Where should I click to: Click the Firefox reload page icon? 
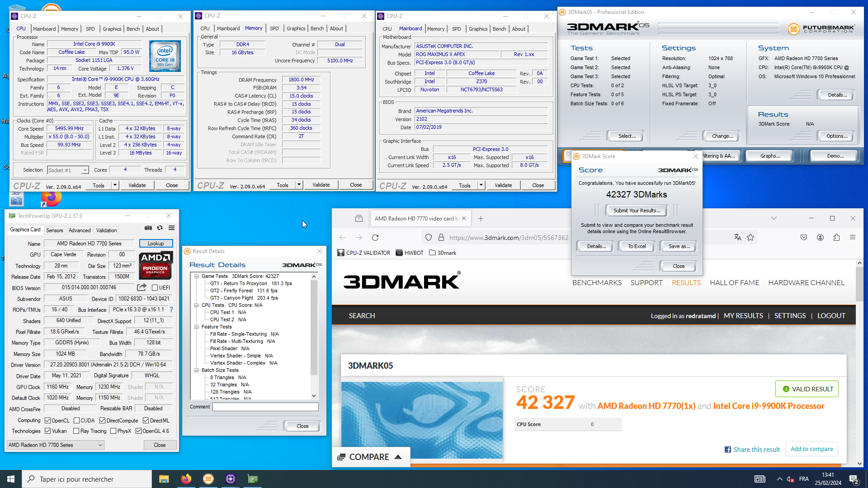(x=375, y=237)
